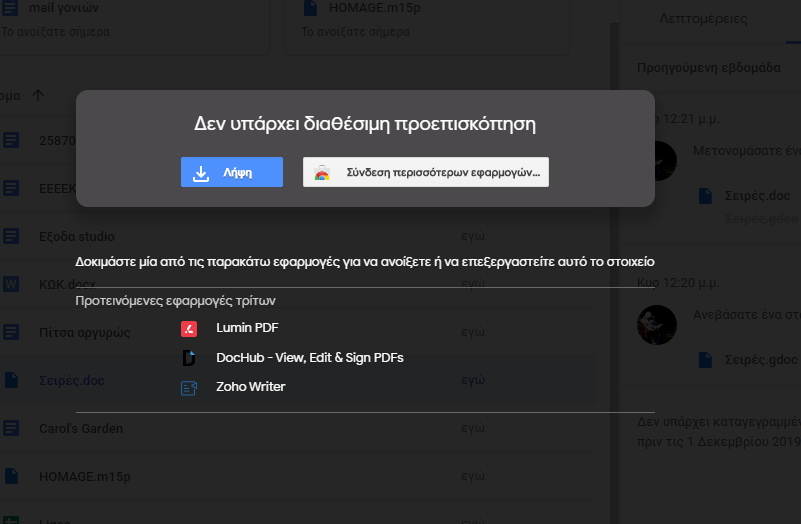
Task: Click the DocHub app icon
Action: (x=189, y=358)
